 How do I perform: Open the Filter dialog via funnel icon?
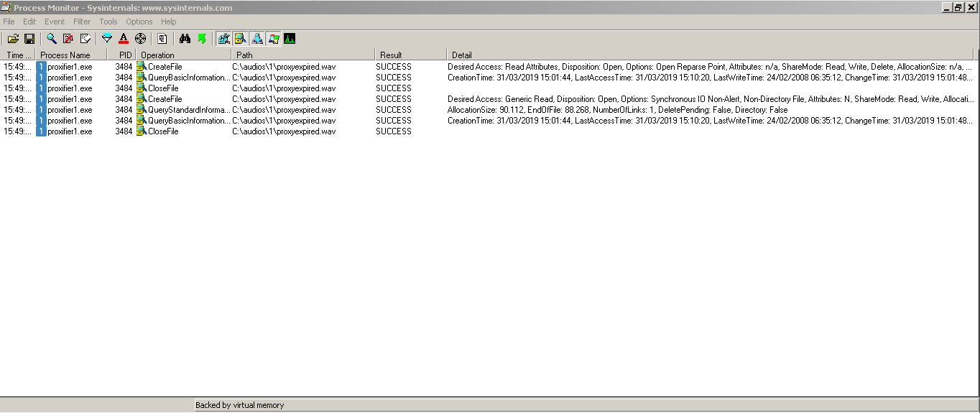(107, 39)
